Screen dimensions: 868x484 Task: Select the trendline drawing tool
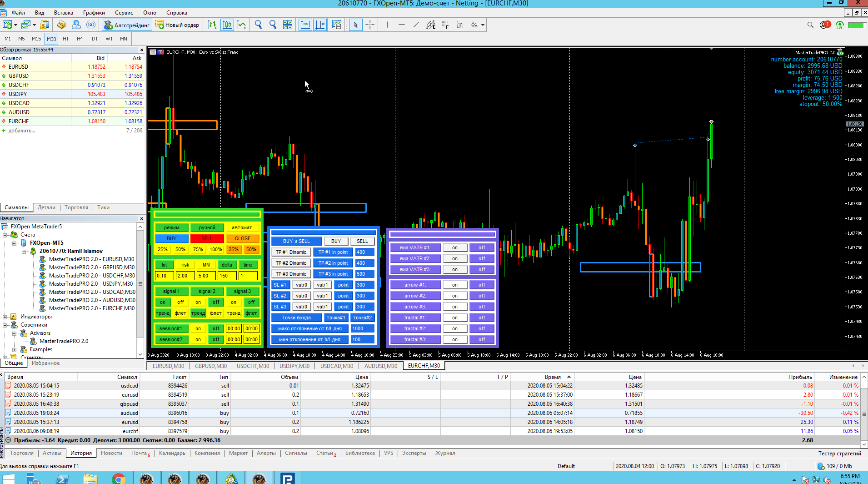pyautogui.click(x=416, y=25)
